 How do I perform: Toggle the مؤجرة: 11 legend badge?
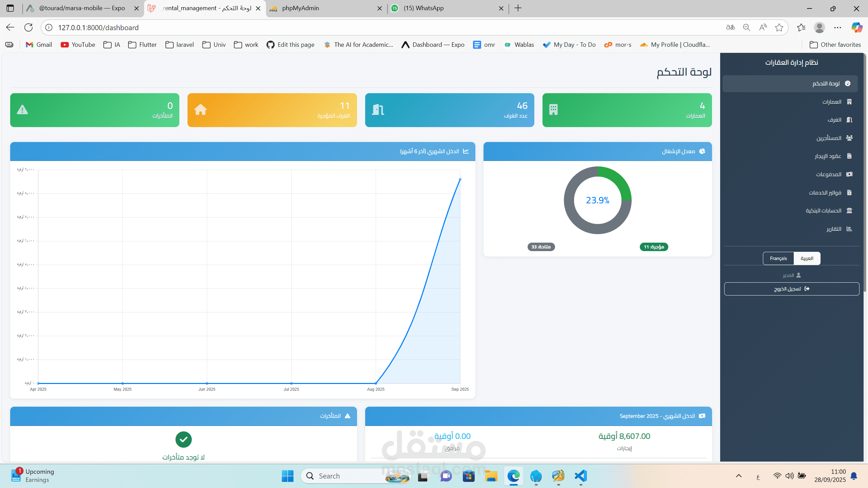654,247
